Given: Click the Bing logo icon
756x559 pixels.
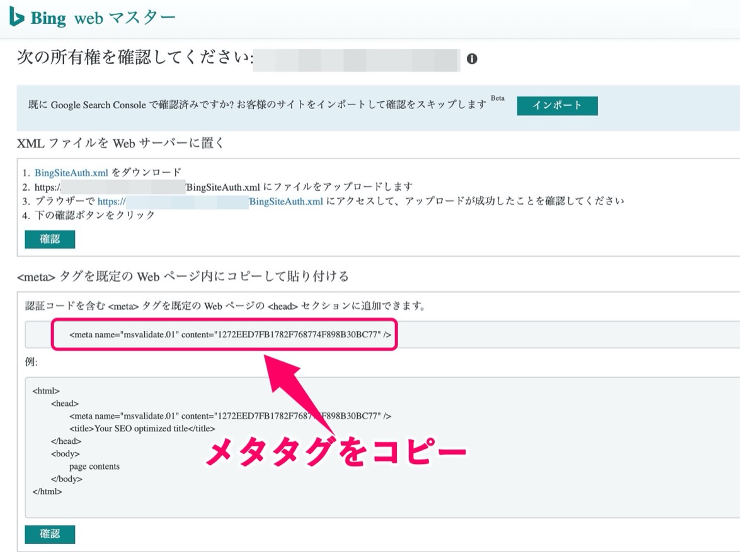Looking at the screenshot, I should (16, 17).
